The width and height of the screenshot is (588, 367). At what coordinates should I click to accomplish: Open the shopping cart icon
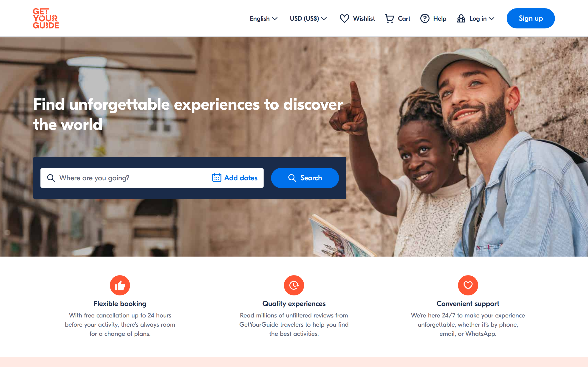coord(390,18)
